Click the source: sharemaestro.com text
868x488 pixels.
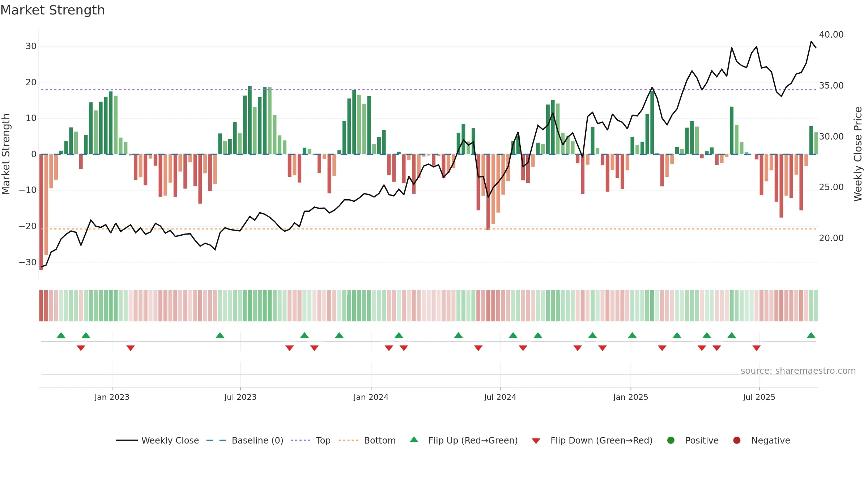[x=798, y=371]
